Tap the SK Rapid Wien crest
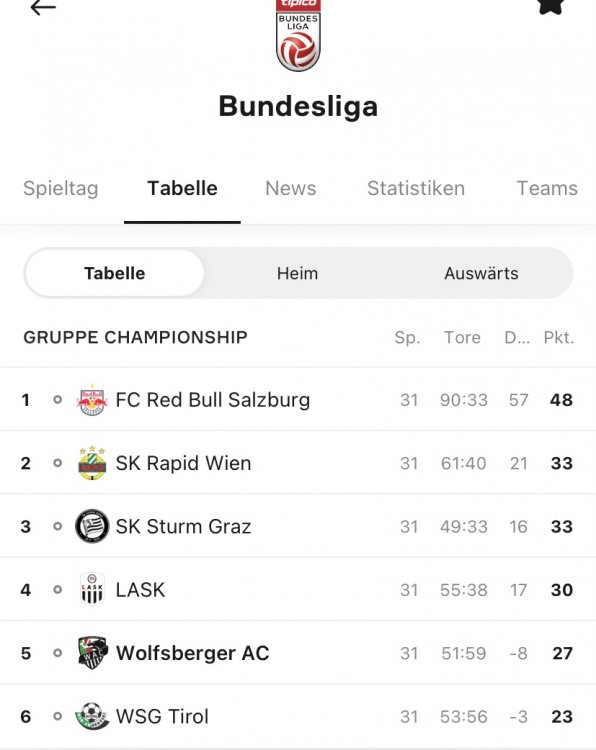Viewport: 596px width, 750px height. 92,463
